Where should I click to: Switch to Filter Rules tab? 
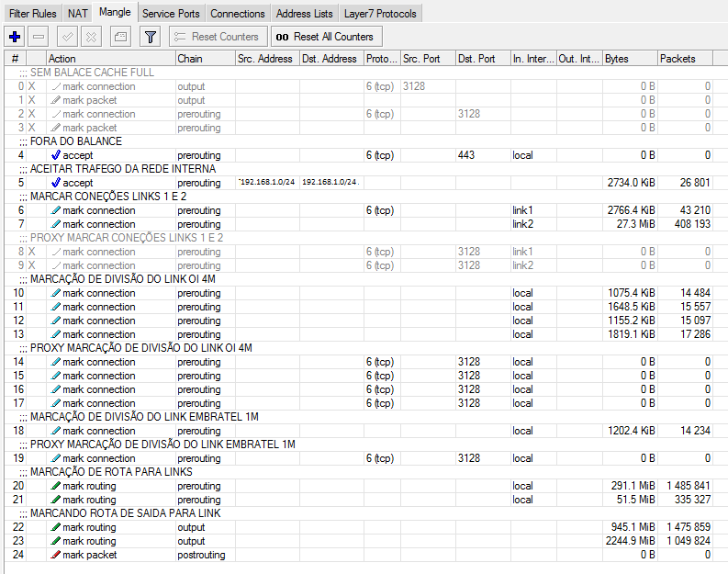point(32,14)
